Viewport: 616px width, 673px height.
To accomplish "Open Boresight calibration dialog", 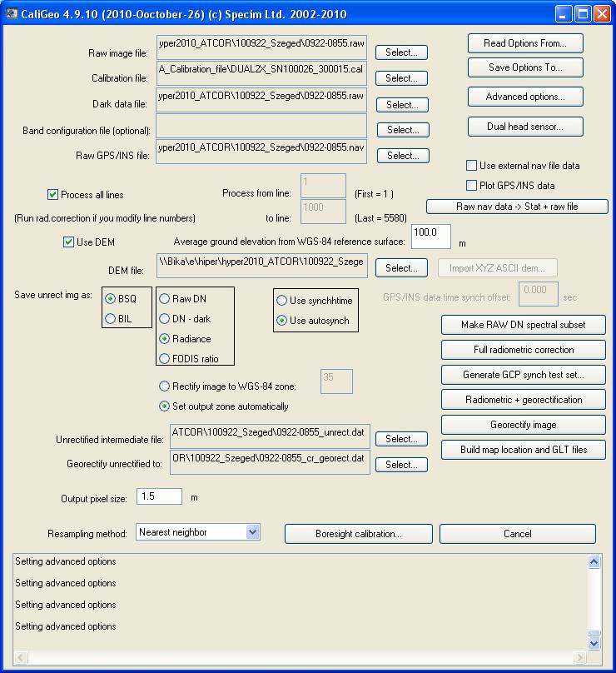I will coord(359,534).
